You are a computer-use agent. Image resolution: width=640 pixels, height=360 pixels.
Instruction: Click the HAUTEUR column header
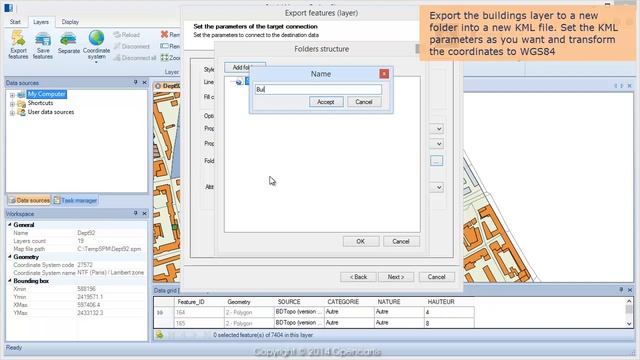pos(441,302)
